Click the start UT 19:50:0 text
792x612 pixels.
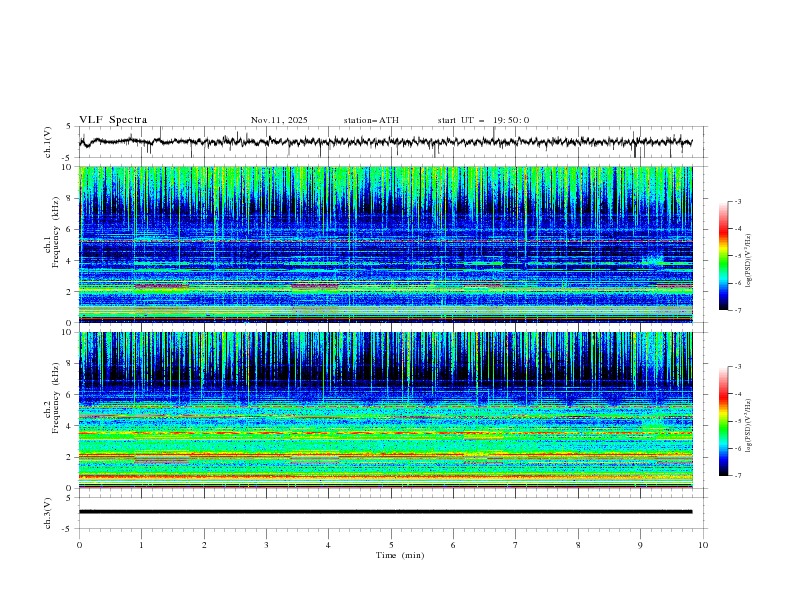(483, 120)
